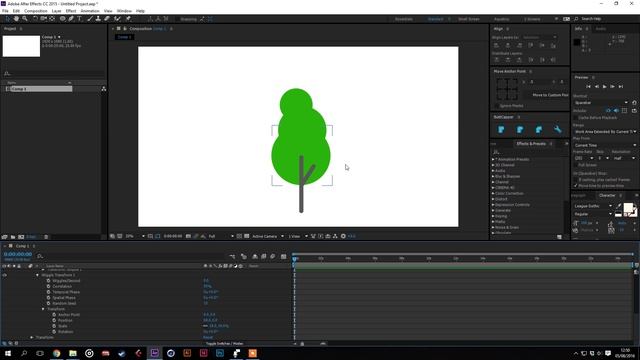Toggle the Ignore Masks checkbox

496,106
